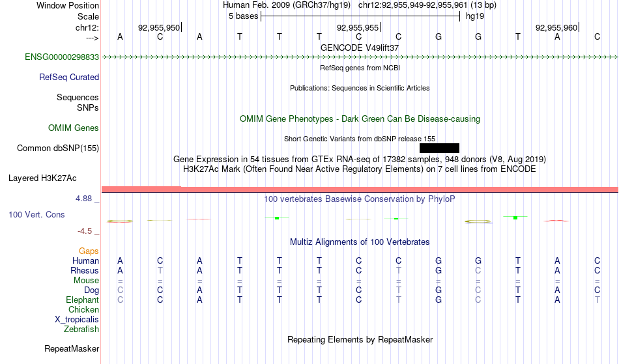
Task: Click the Rhesus species label
Action: coord(85,271)
